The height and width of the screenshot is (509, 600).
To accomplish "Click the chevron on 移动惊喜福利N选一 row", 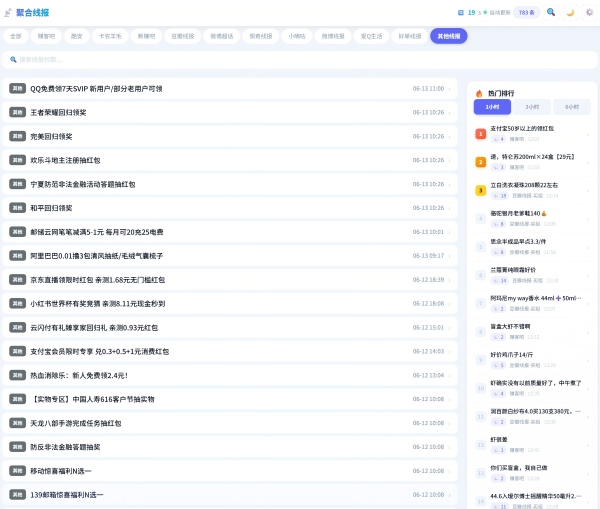I will (x=450, y=471).
